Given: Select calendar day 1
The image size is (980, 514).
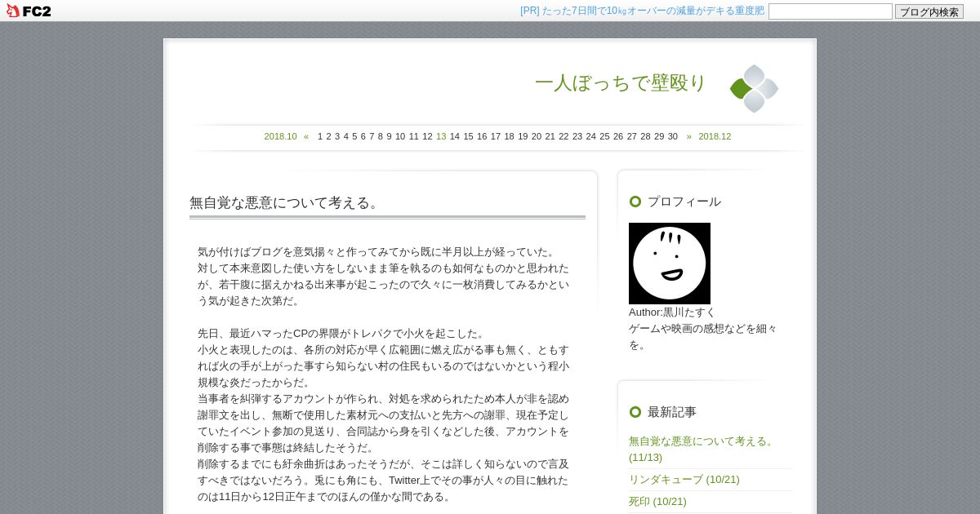Looking at the screenshot, I should [x=320, y=136].
